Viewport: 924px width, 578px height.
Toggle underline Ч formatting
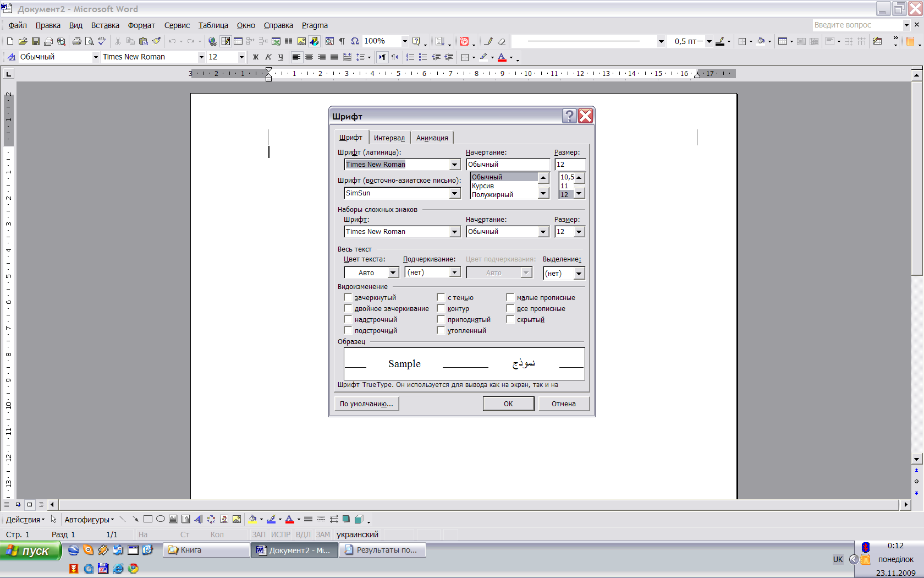coord(280,57)
